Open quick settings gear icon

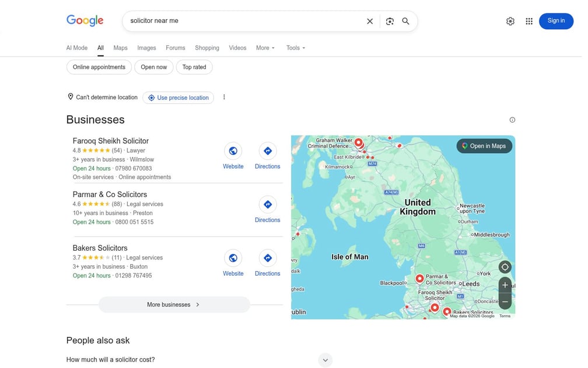coord(510,21)
